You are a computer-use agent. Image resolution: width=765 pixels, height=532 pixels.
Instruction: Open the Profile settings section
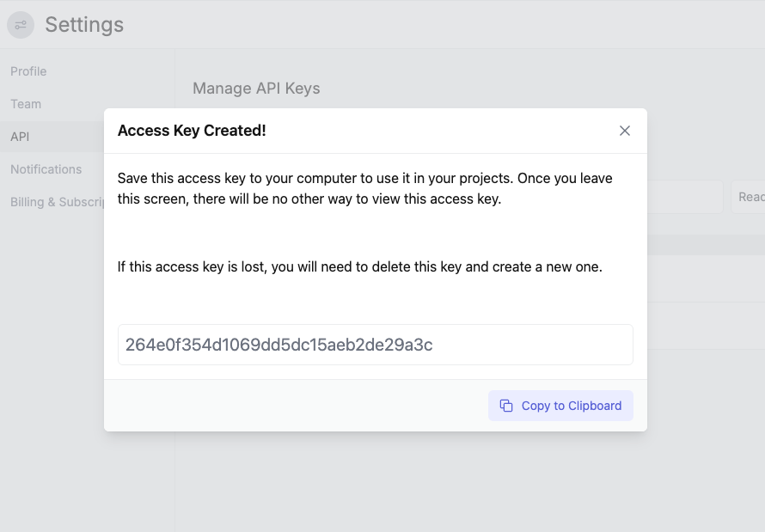[x=28, y=71]
